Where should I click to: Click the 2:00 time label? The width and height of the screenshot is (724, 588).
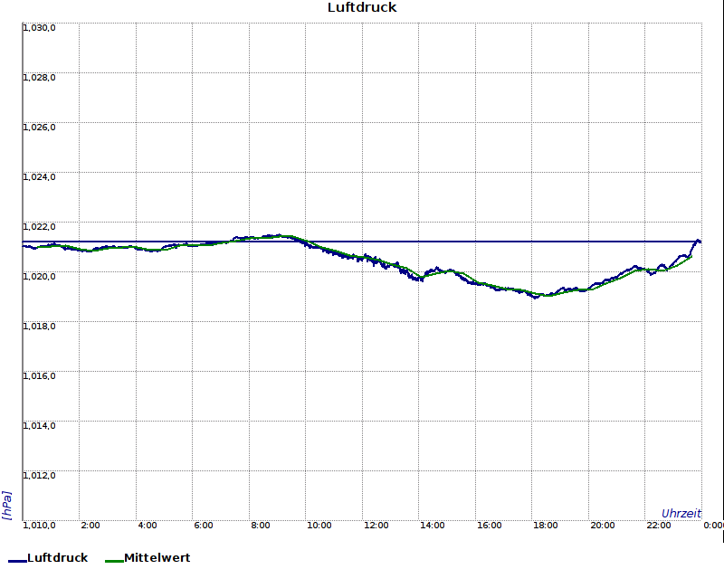(90, 526)
